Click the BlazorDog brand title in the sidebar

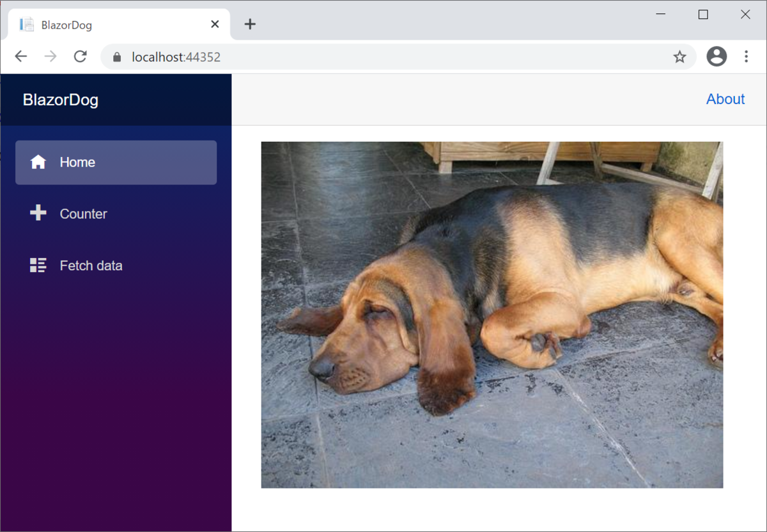[61, 100]
